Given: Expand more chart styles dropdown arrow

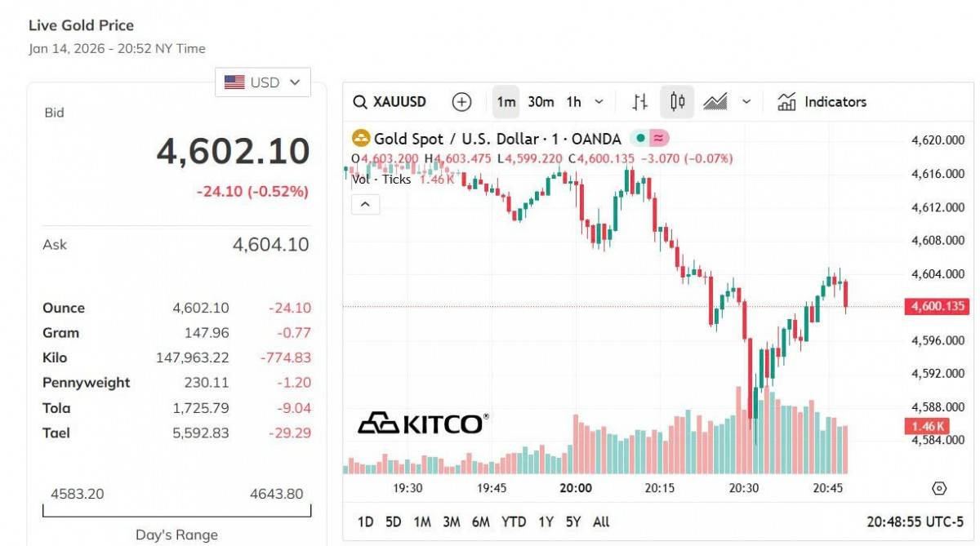Looking at the screenshot, I should (746, 102).
